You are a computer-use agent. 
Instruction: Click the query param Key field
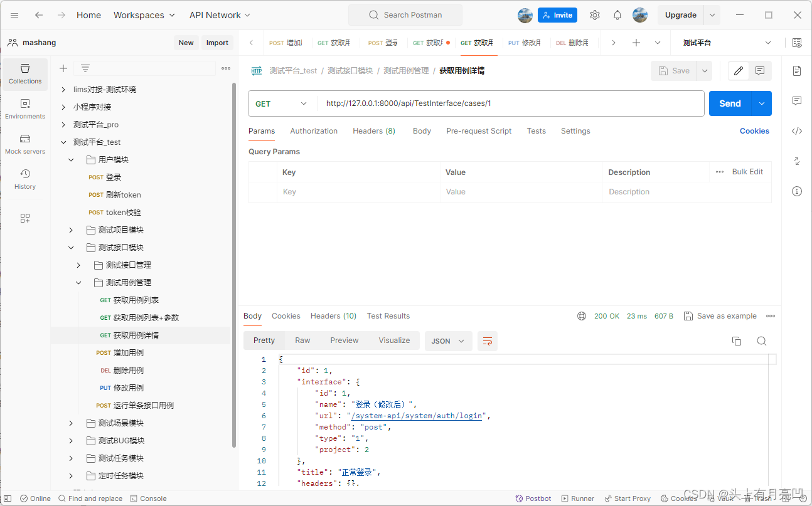[x=358, y=192]
